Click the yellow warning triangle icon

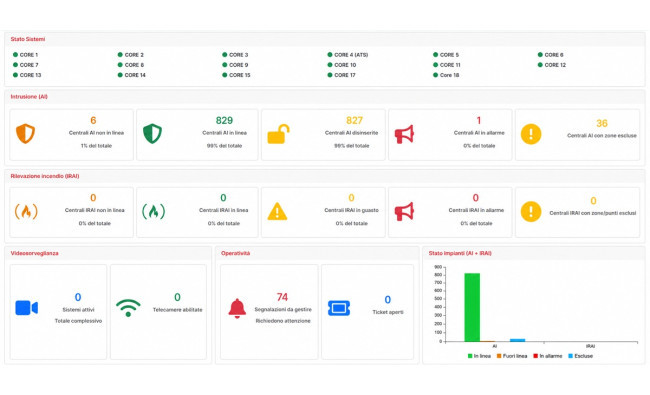coord(277,211)
